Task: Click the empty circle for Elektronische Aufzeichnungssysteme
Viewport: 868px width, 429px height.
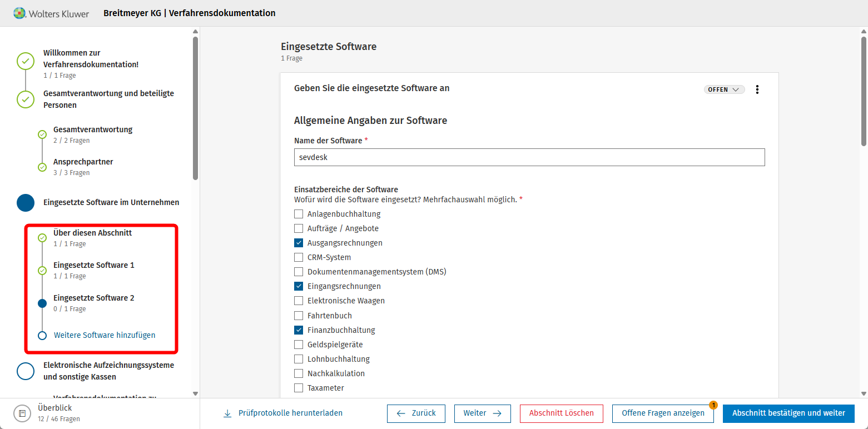Action: point(26,371)
